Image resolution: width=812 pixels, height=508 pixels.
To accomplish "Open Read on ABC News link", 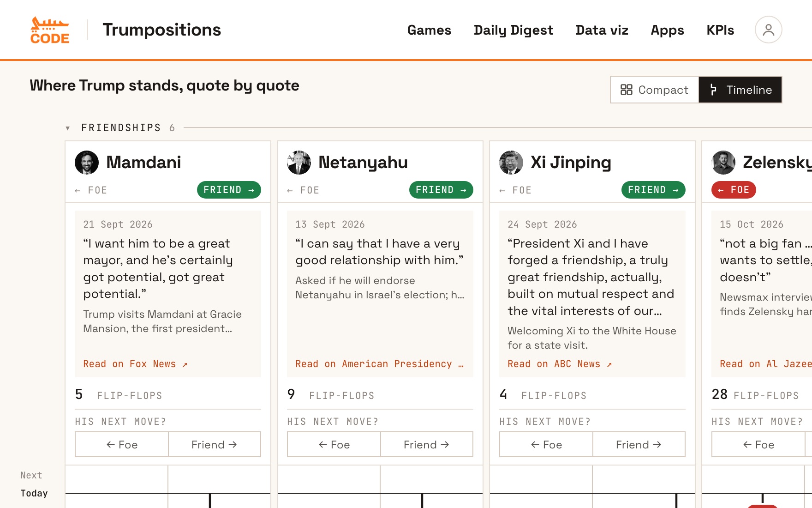I will point(560,364).
